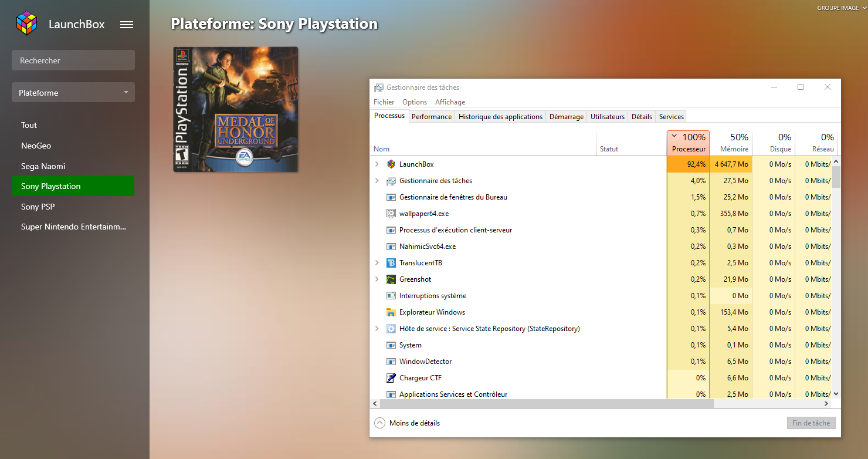868x459 pixels.
Task: Switch to Historique des applications tab
Action: pos(500,117)
